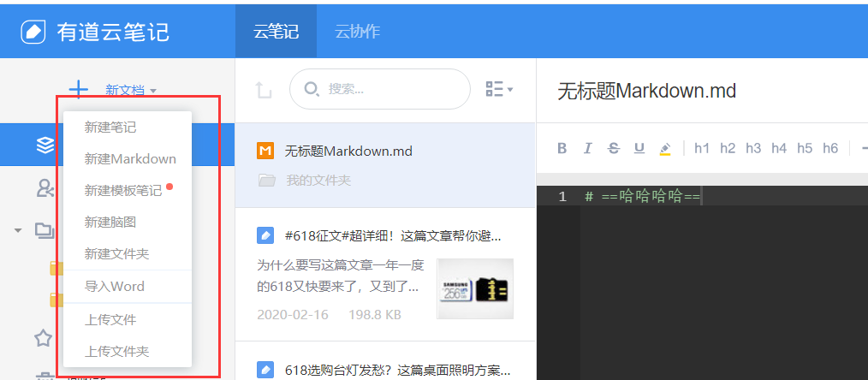Click the 搜索 search input field
This screenshot has width=868, height=380.
[380, 89]
